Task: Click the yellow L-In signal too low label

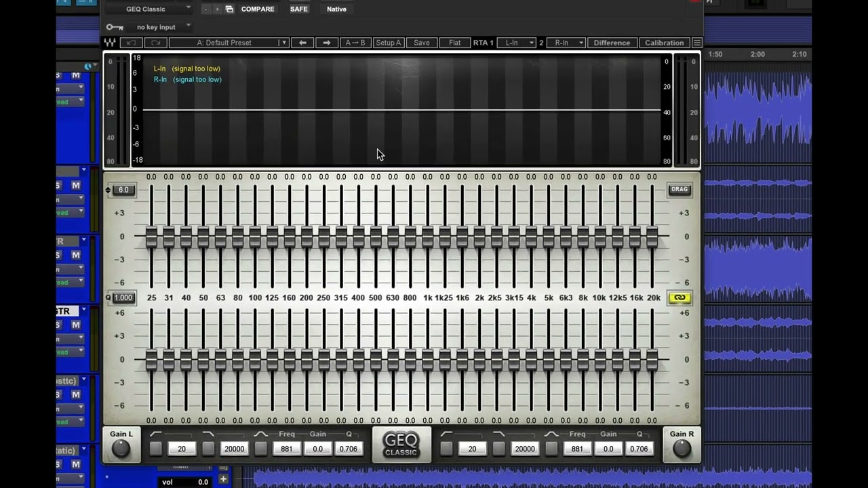Action: click(186, 68)
